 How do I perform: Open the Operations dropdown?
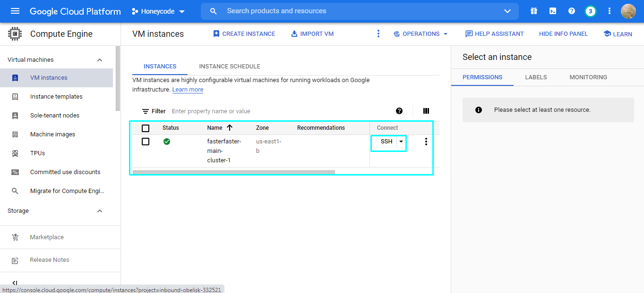click(x=420, y=34)
